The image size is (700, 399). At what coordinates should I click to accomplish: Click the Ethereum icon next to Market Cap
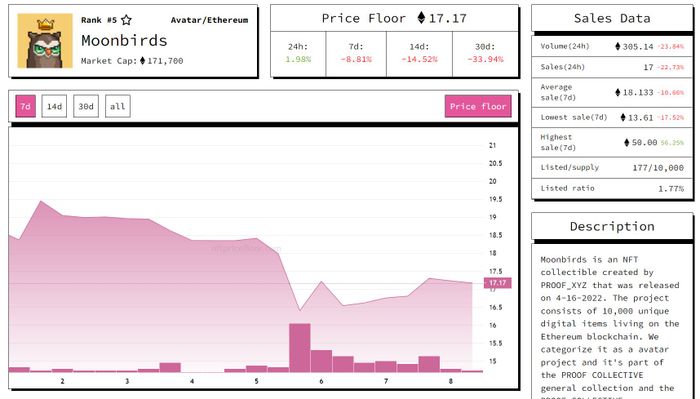tap(142, 61)
